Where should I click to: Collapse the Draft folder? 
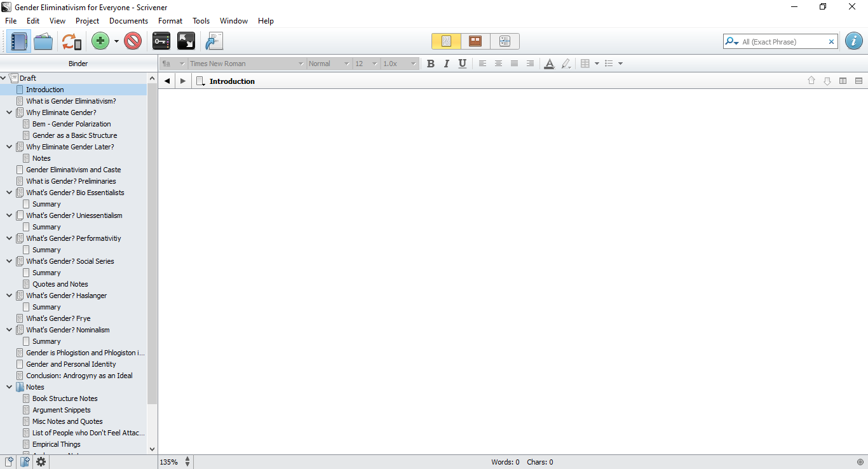pyautogui.click(x=3, y=78)
